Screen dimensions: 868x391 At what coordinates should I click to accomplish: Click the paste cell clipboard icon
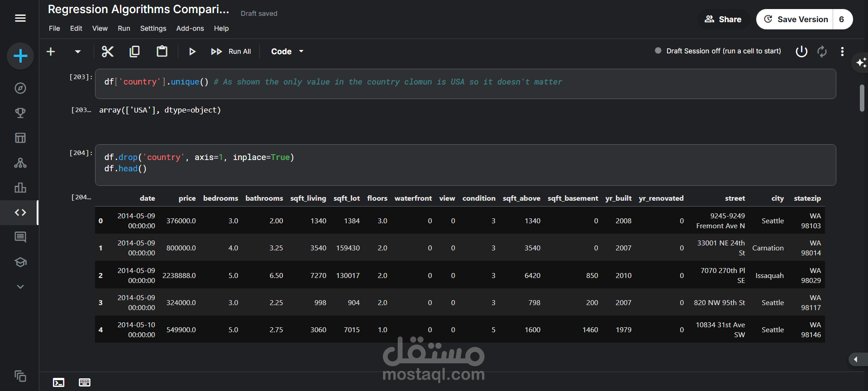pyautogui.click(x=162, y=52)
